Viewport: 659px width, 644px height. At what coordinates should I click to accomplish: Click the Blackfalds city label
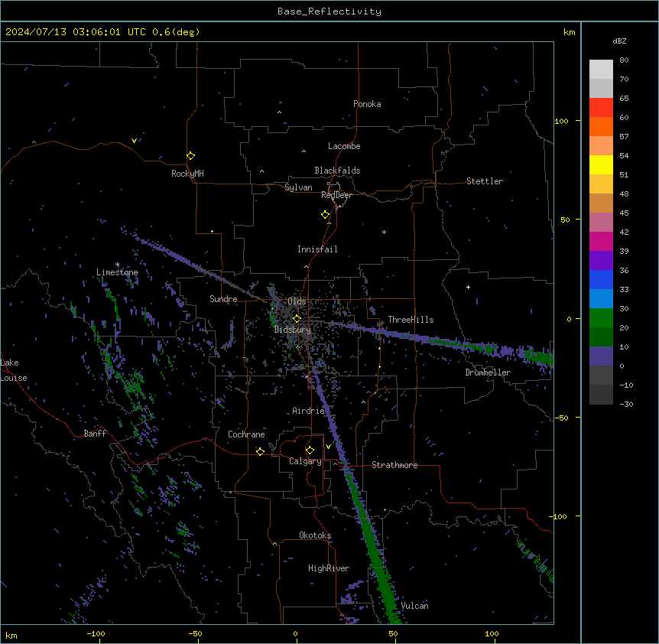pyautogui.click(x=337, y=171)
